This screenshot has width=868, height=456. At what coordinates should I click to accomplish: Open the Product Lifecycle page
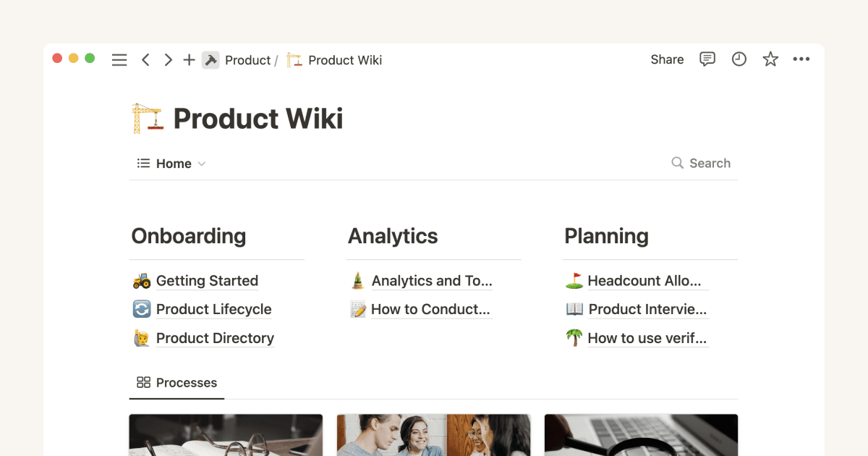click(x=213, y=309)
